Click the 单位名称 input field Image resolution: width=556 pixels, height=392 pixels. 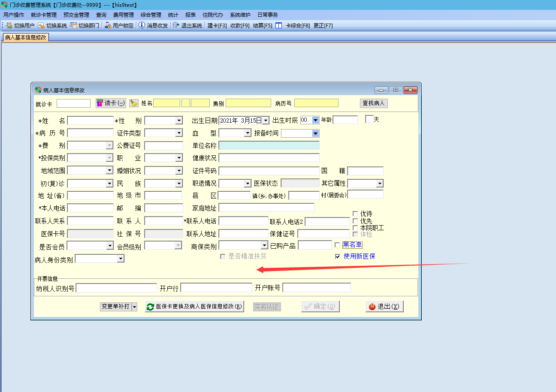(x=269, y=145)
